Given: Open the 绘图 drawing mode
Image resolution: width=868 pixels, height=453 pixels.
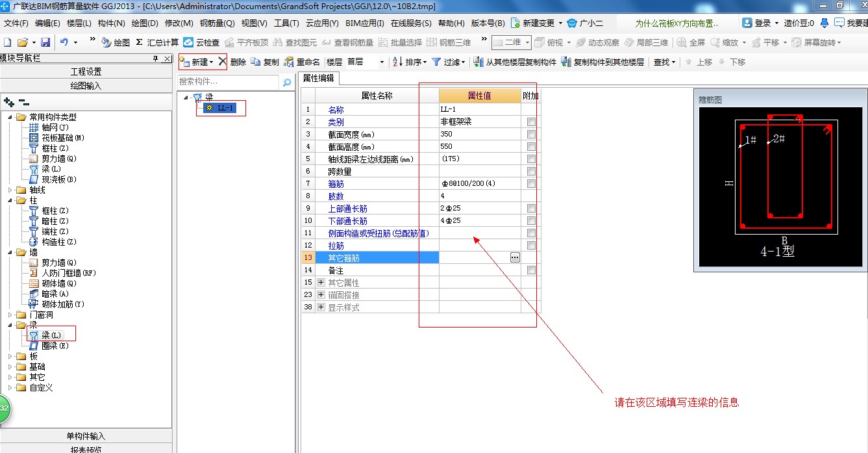Looking at the screenshot, I should coord(116,42).
